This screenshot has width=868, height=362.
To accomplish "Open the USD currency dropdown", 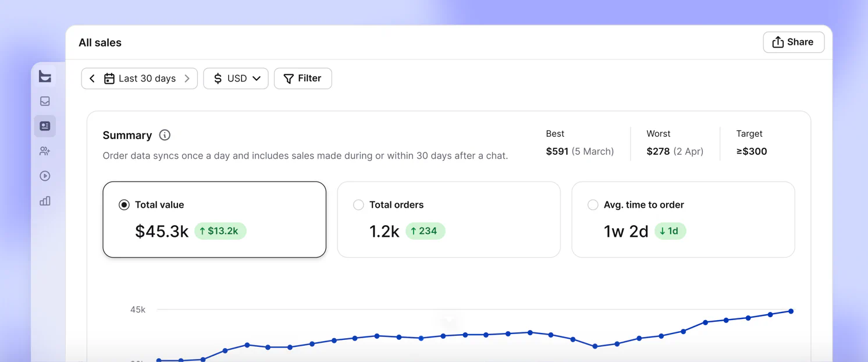I will tap(236, 79).
